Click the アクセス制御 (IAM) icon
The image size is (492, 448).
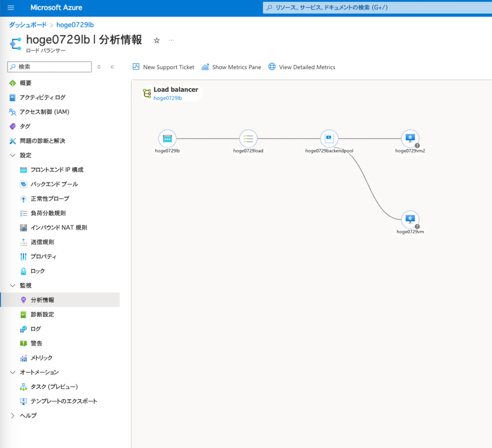(x=13, y=112)
